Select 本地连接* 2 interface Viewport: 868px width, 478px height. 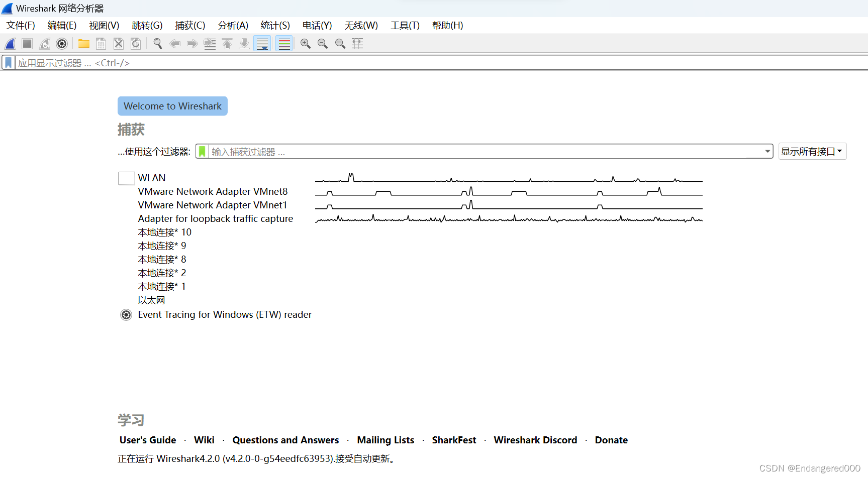pyautogui.click(x=162, y=273)
